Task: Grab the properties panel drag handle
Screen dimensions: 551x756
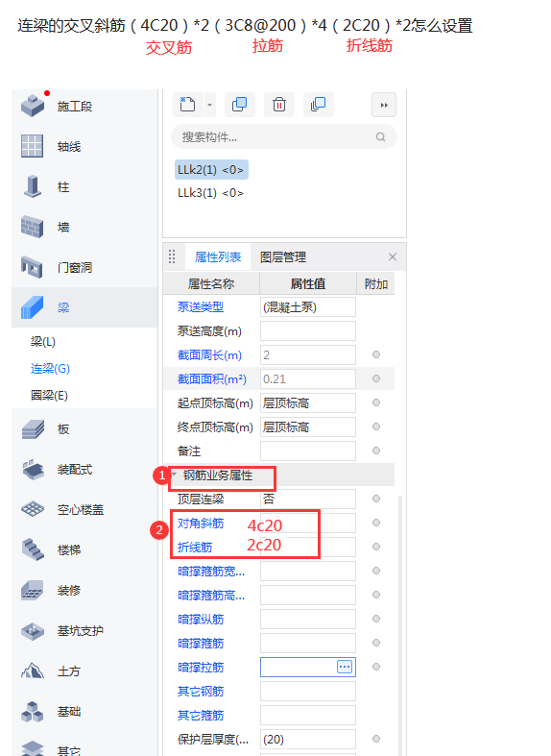Action: pyautogui.click(x=172, y=256)
